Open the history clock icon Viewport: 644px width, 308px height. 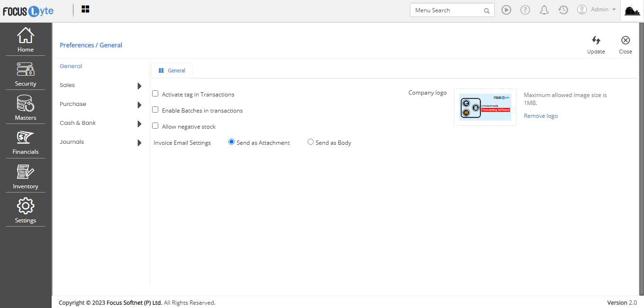point(563,10)
